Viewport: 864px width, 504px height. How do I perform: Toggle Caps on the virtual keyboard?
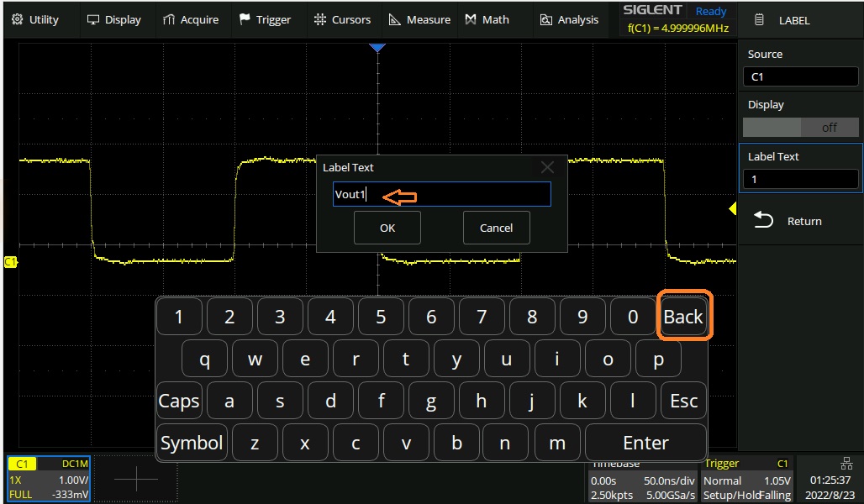pos(179,401)
